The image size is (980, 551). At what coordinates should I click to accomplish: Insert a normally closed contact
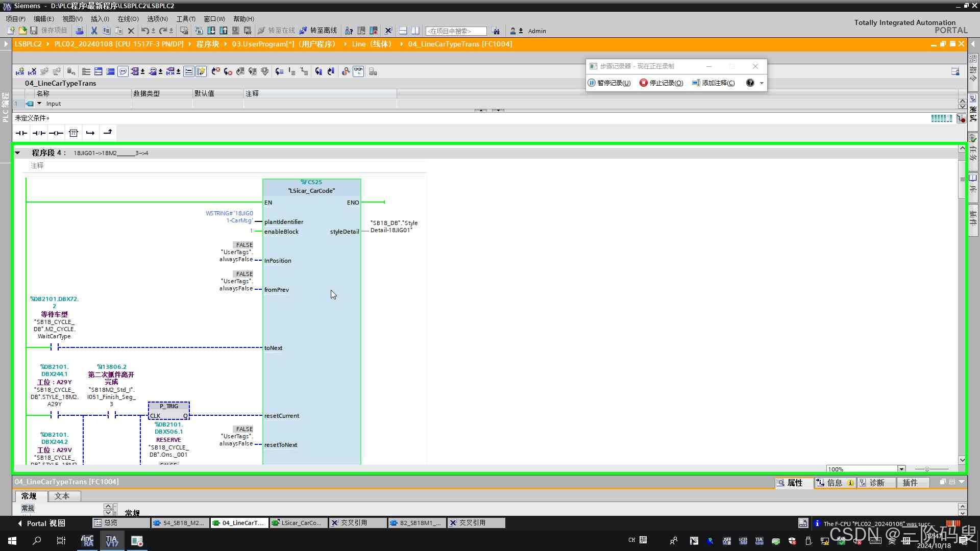pos(39,133)
